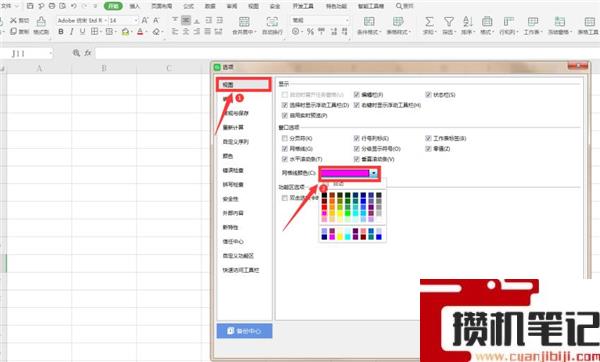Click the Cut scissors icon
This screenshot has height=362, width=600.
pos(13,20)
